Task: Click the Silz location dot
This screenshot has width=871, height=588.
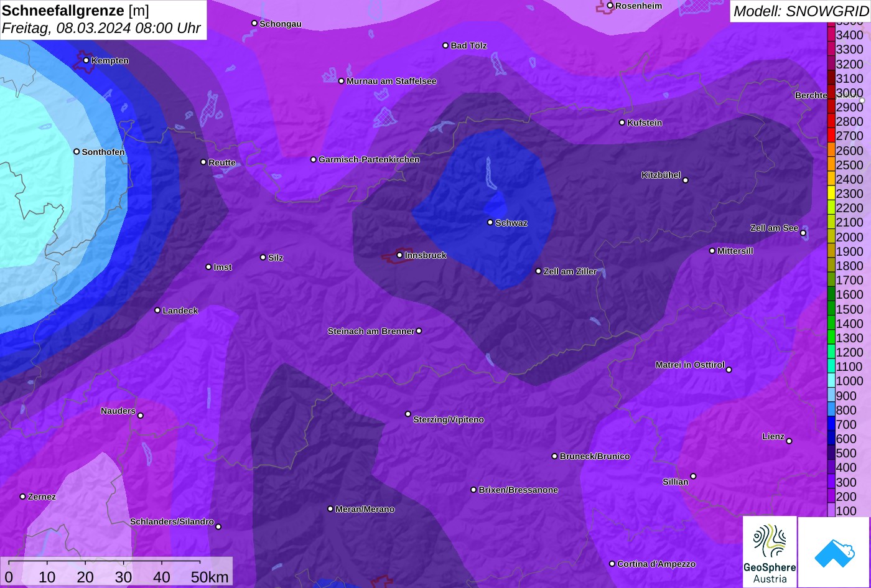Action: [263, 257]
